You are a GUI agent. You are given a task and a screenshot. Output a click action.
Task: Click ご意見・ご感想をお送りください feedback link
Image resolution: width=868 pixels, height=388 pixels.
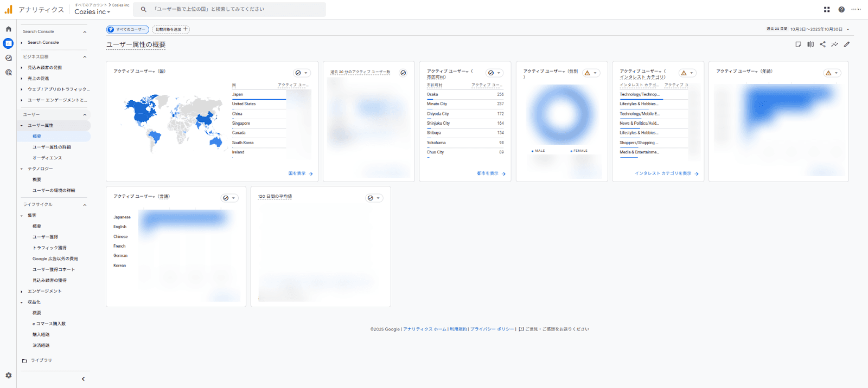tap(553, 329)
